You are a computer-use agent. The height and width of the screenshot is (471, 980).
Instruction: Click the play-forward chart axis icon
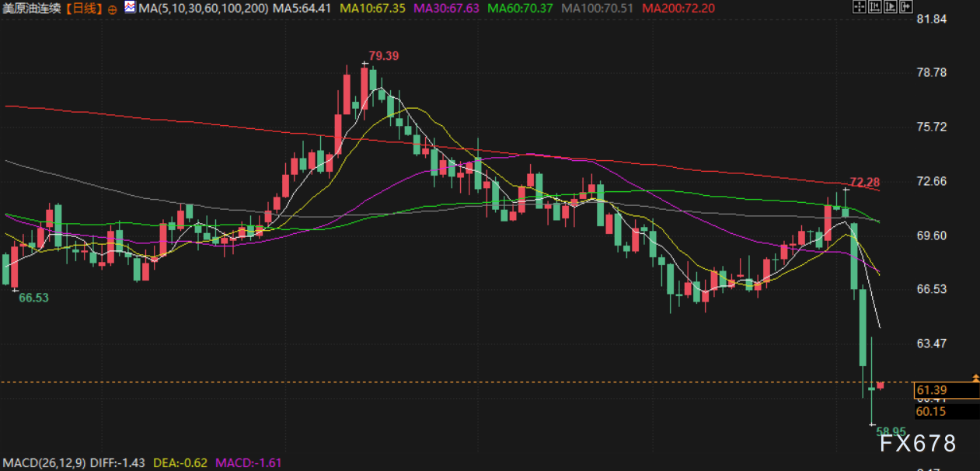click(x=889, y=8)
